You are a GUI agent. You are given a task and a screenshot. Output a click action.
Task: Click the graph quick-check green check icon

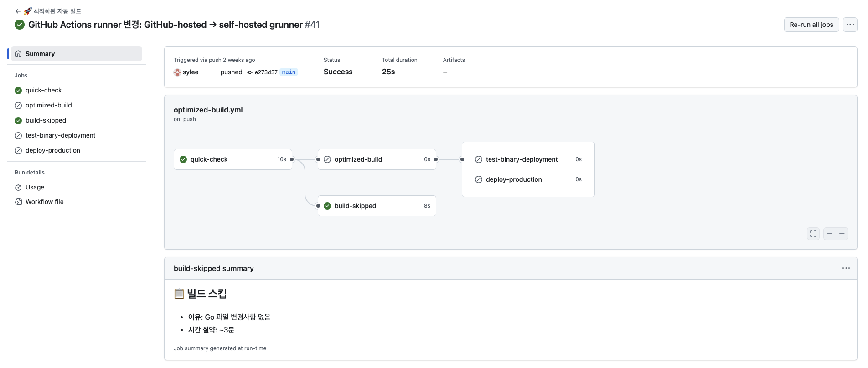(183, 159)
